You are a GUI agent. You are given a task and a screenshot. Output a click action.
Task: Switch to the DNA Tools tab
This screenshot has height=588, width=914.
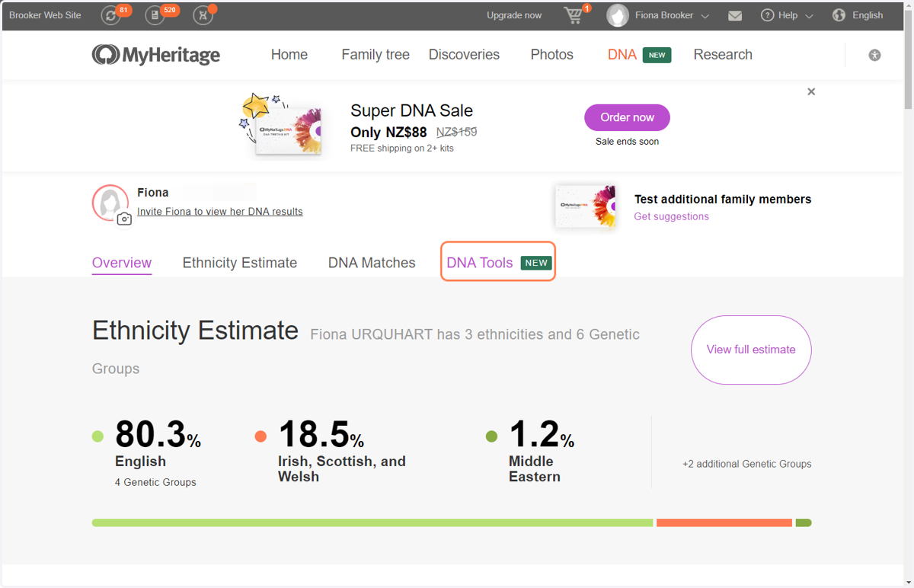(x=498, y=262)
